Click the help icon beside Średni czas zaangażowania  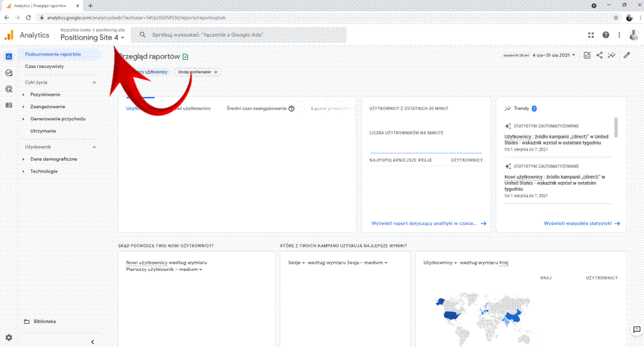tap(291, 108)
